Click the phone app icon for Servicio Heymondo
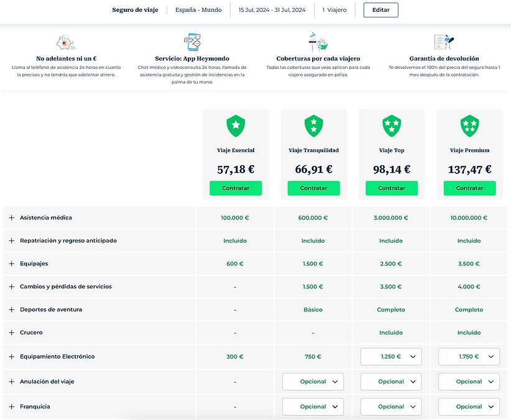 coord(192,42)
